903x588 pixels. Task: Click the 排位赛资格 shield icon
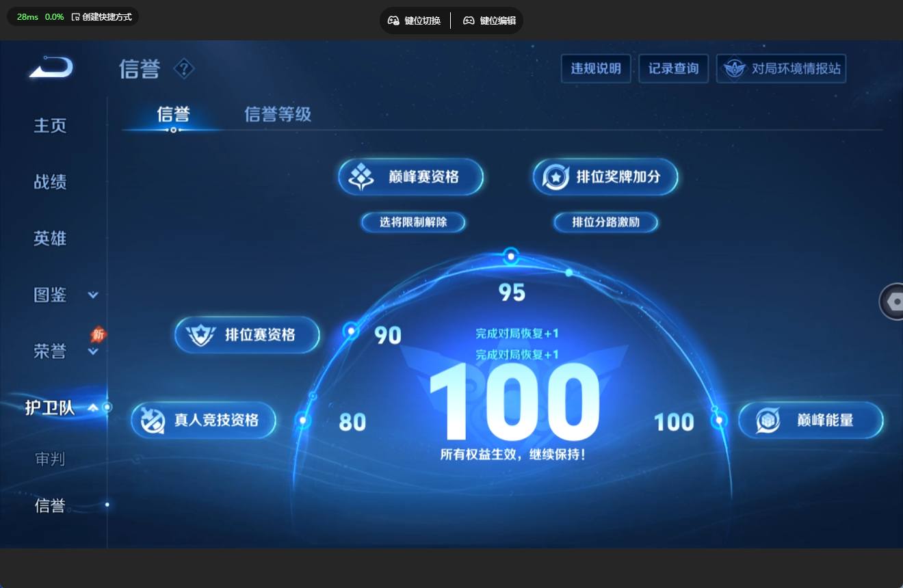(x=200, y=334)
